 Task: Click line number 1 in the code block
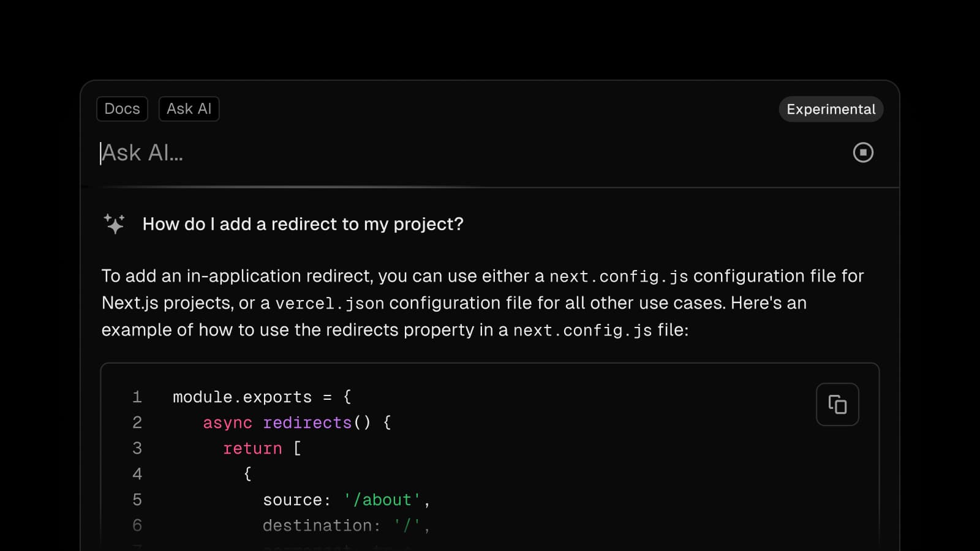pos(137,397)
